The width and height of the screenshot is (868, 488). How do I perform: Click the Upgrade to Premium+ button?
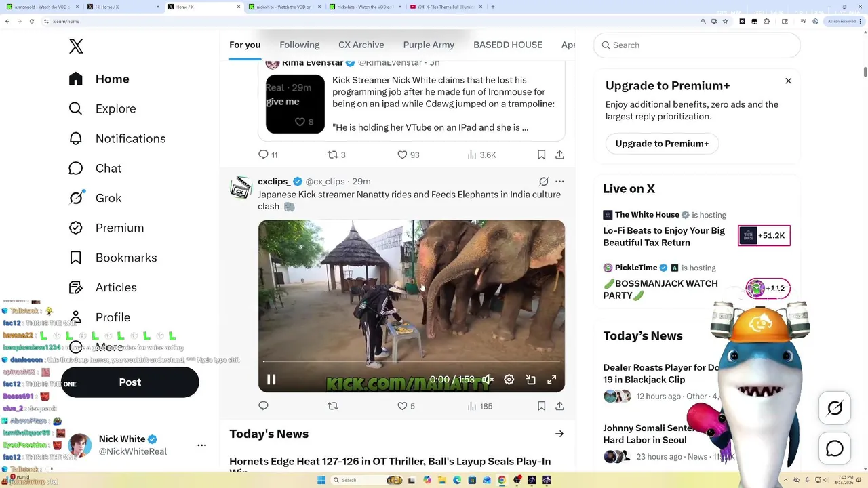[x=662, y=144]
